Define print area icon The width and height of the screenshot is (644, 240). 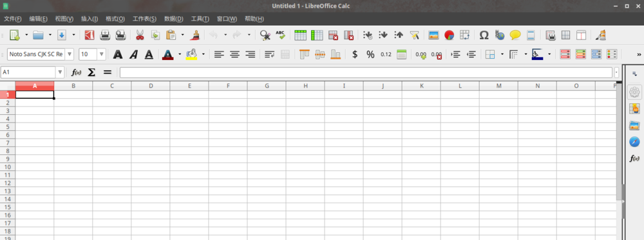coord(551,35)
